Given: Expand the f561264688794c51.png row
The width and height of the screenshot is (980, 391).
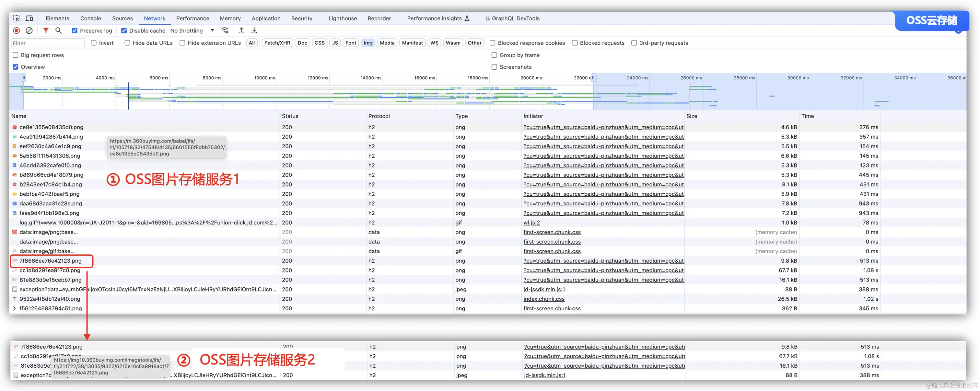Looking at the screenshot, I should pos(15,308).
